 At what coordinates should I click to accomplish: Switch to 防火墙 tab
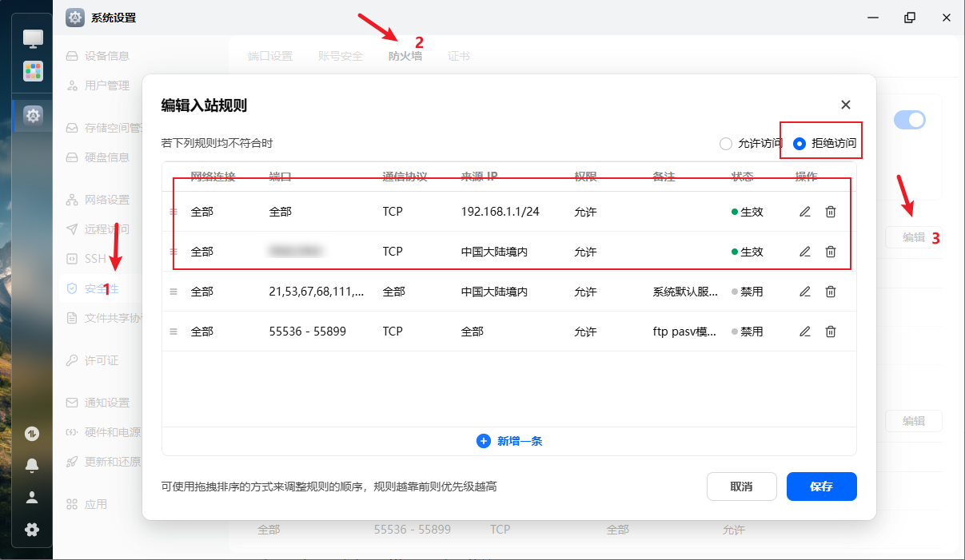[x=405, y=56]
